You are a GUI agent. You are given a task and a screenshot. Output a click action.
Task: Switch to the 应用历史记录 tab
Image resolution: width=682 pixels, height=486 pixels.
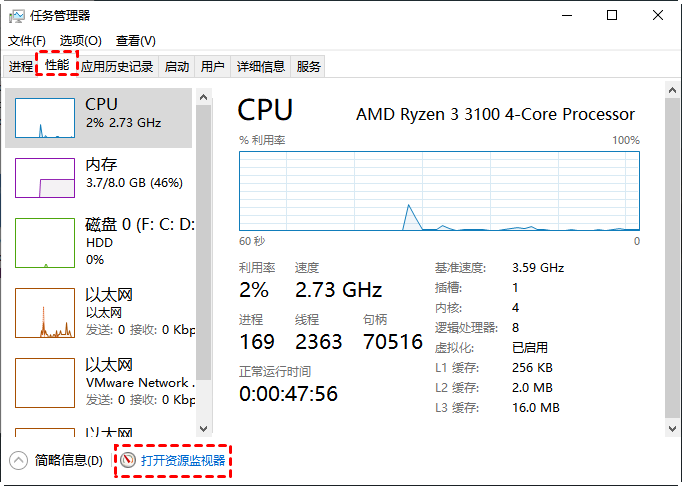[x=117, y=67]
